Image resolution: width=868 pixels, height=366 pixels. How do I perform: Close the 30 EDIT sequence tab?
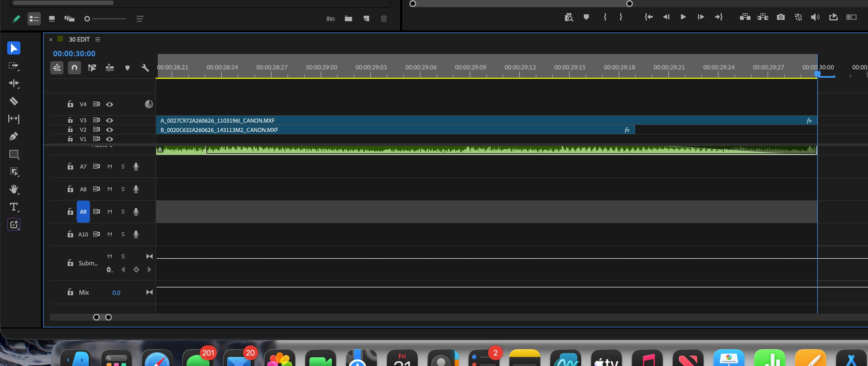coord(51,40)
